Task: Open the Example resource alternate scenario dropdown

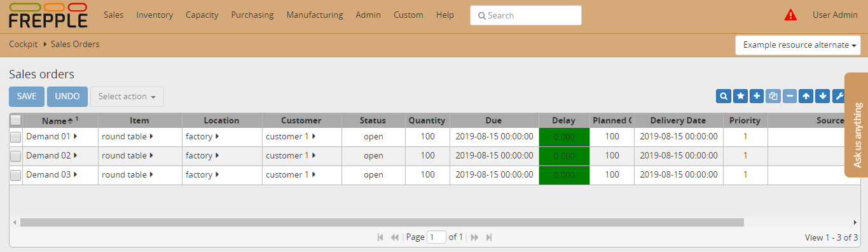Action: [x=798, y=45]
